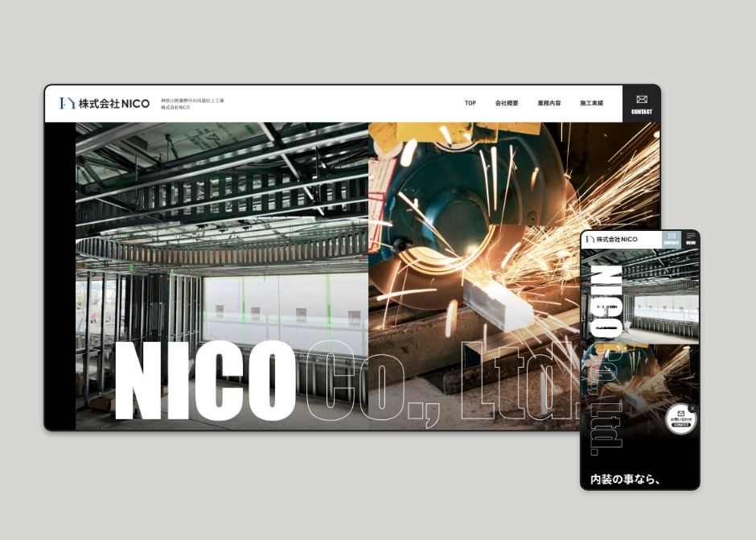
Task: Click the desktop CONTACT envelope button
Action: pos(641,104)
